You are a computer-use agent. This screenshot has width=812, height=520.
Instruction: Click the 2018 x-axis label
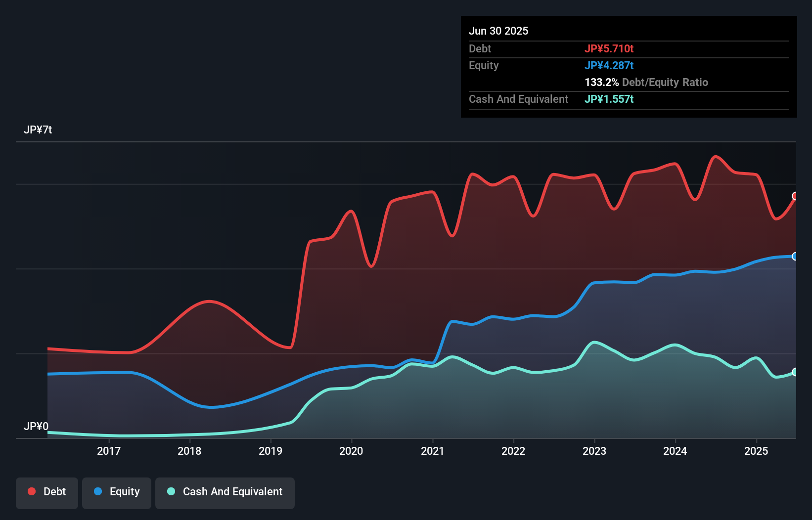pos(189,451)
